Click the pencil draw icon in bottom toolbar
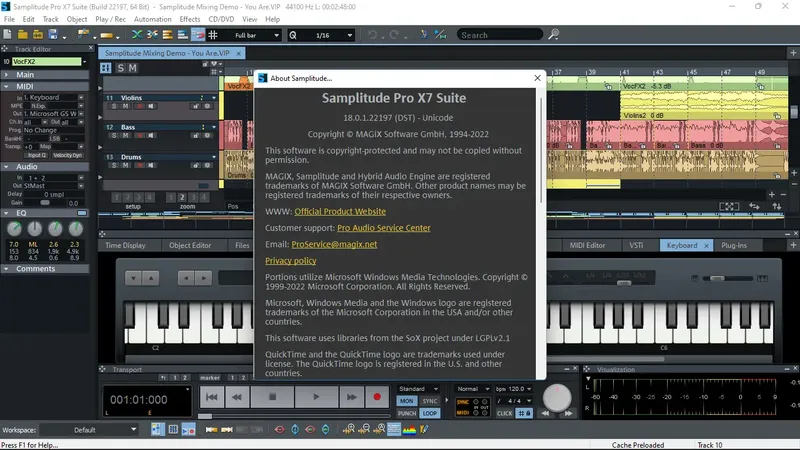This screenshot has width=800, height=450. point(424,430)
